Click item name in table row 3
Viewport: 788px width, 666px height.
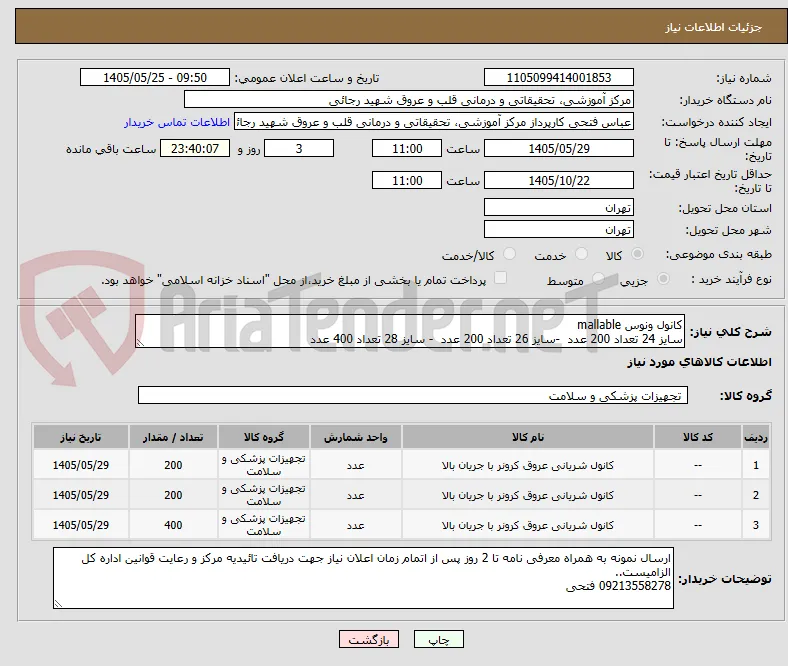click(x=528, y=525)
